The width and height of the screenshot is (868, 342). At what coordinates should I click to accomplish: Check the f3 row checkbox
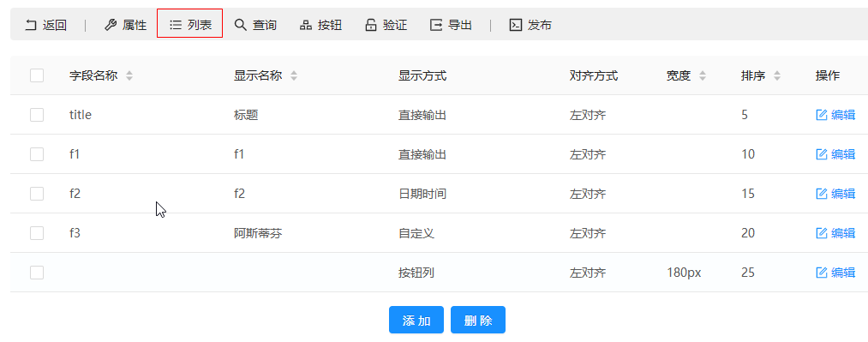[x=37, y=233]
